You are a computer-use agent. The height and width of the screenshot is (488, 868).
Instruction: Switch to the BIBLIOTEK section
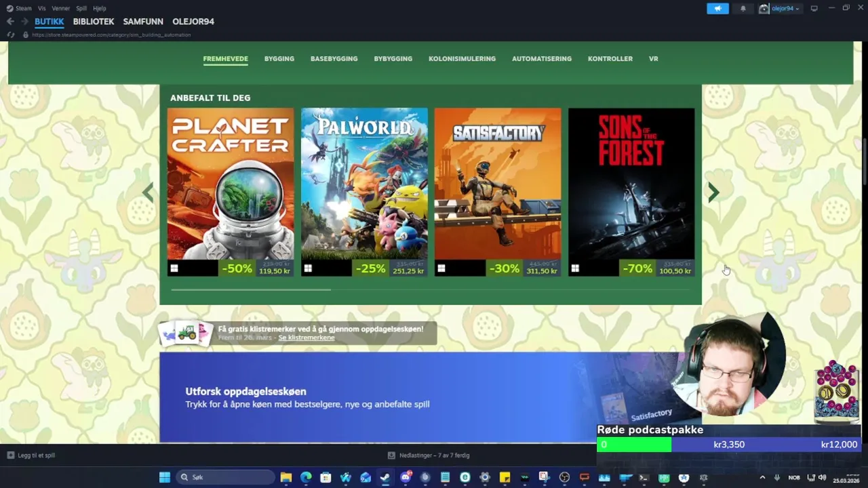[94, 22]
